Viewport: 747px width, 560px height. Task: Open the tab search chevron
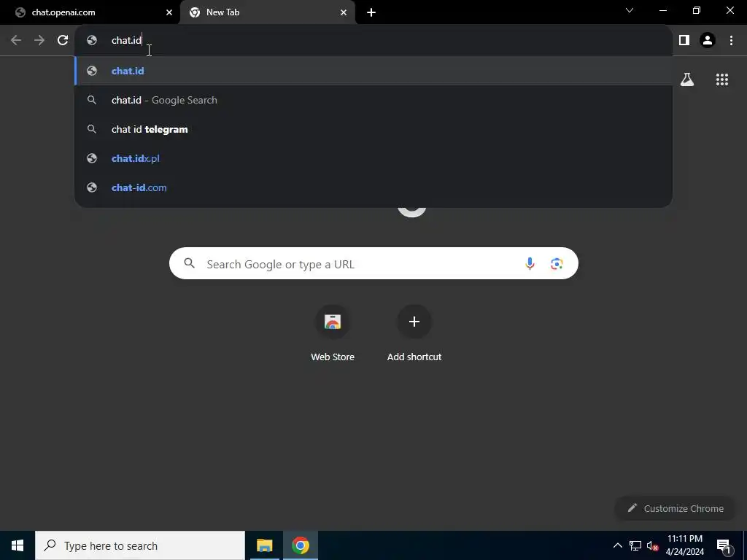pyautogui.click(x=630, y=10)
